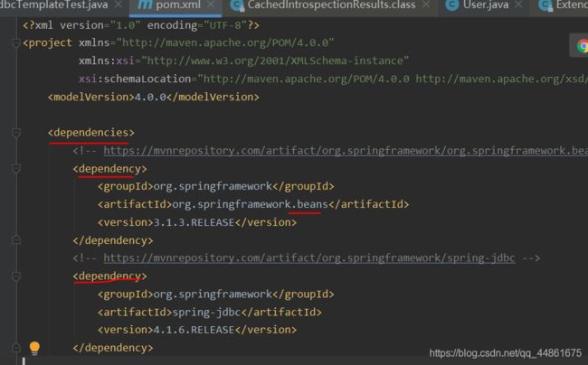This screenshot has height=365, width=588.
Task: Click closing dependency tag after 4.1.6.RELEASE
Action: pyautogui.click(x=113, y=348)
